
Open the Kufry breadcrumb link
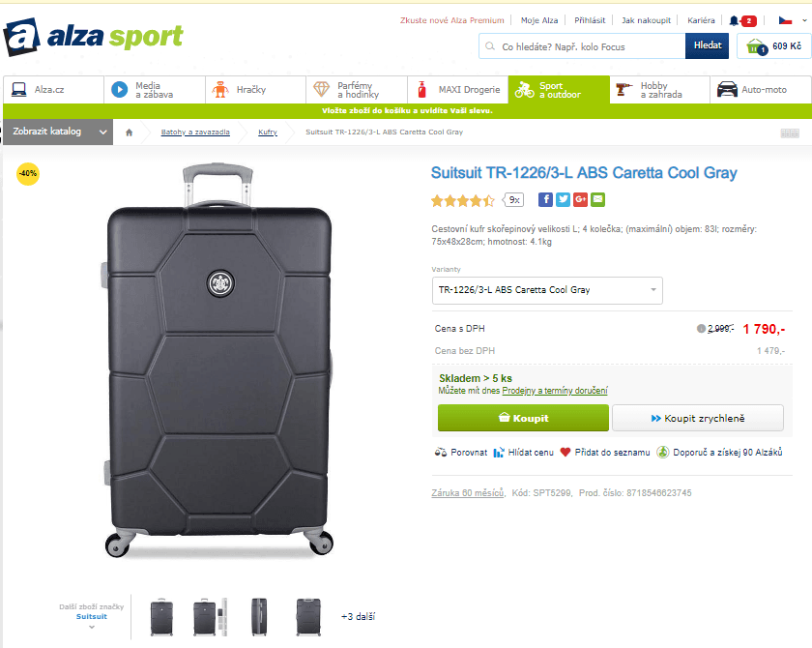(268, 132)
